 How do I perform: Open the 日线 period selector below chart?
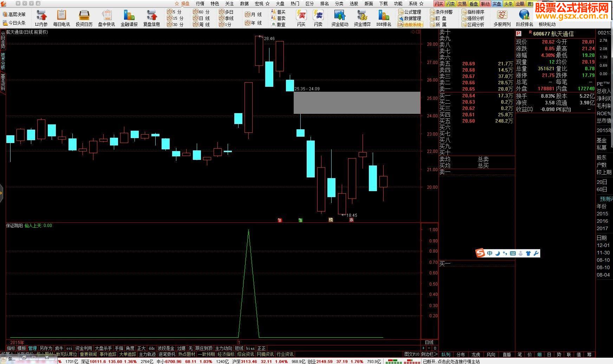pyautogui.click(x=429, y=342)
